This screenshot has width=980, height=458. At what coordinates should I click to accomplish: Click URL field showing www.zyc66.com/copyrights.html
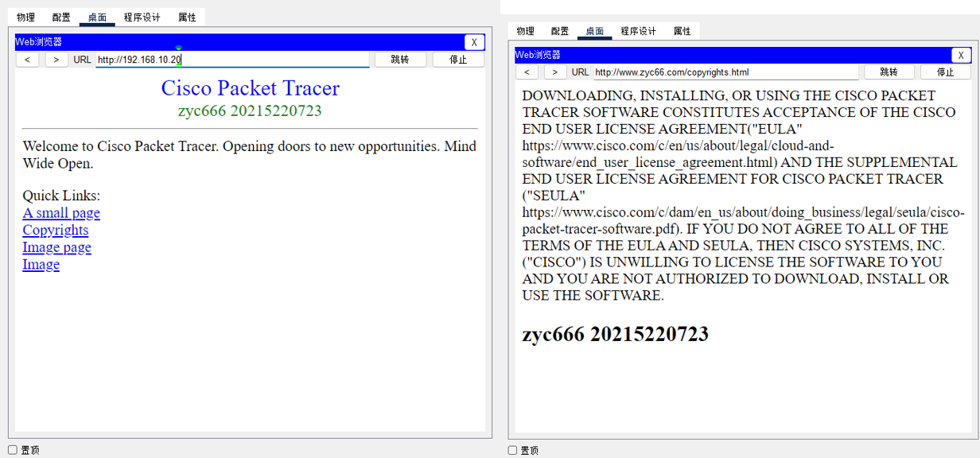click(726, 72)
